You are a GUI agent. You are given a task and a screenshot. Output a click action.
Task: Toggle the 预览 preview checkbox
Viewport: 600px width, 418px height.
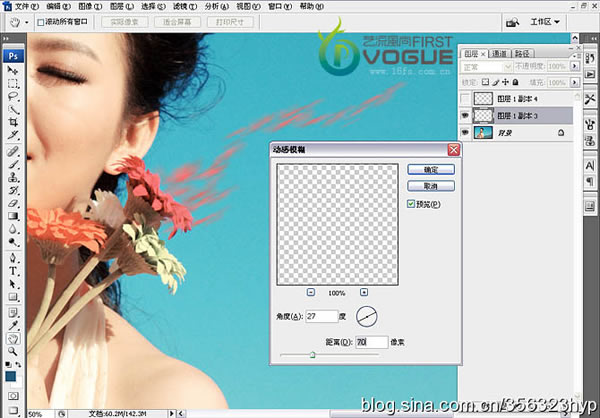coord(411,204)
